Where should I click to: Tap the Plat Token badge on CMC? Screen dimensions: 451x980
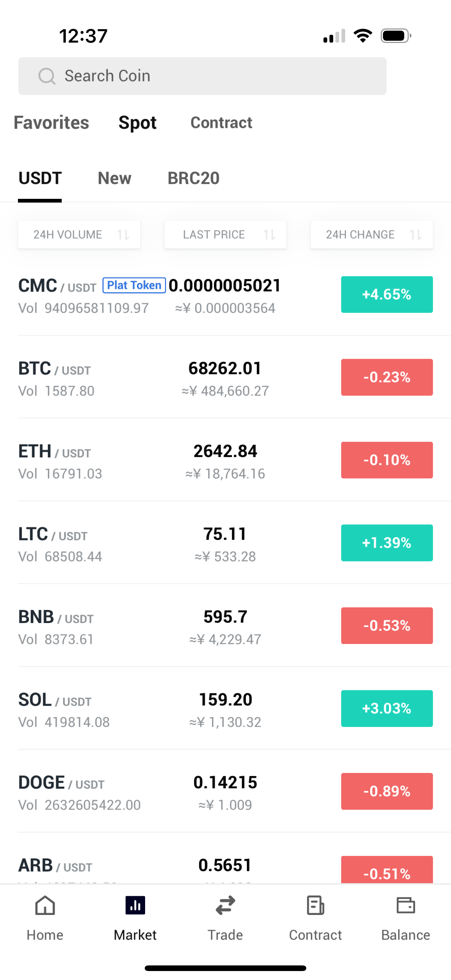click(x=134, y=285)
